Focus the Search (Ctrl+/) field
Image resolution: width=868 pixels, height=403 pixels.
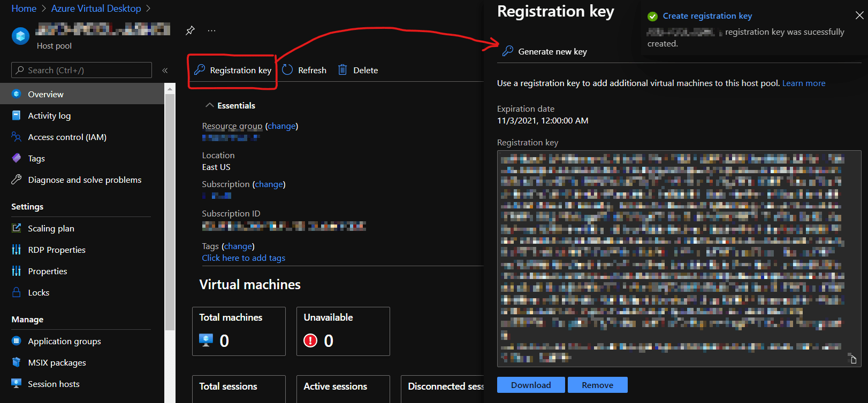pyautogui.click(x=81, y=70)
